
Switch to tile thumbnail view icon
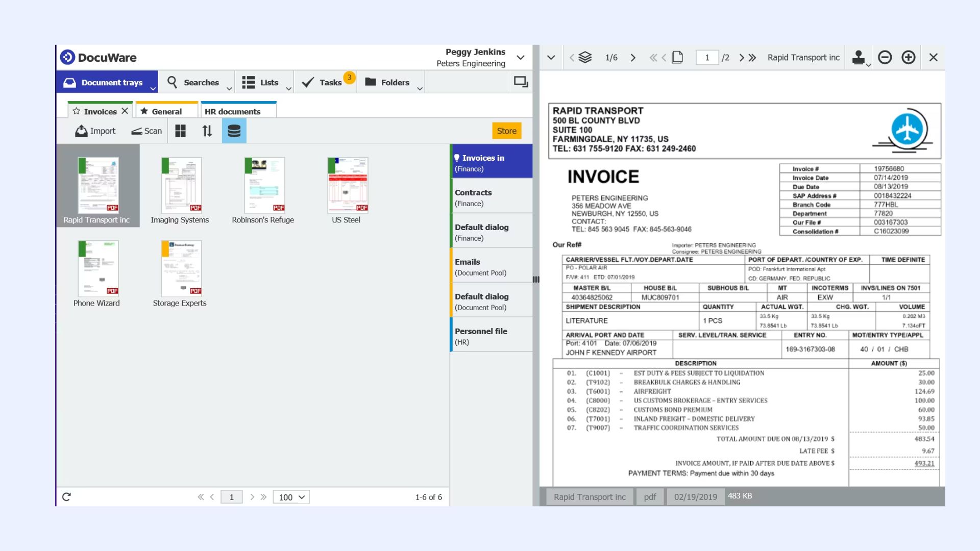coord(180,131)
